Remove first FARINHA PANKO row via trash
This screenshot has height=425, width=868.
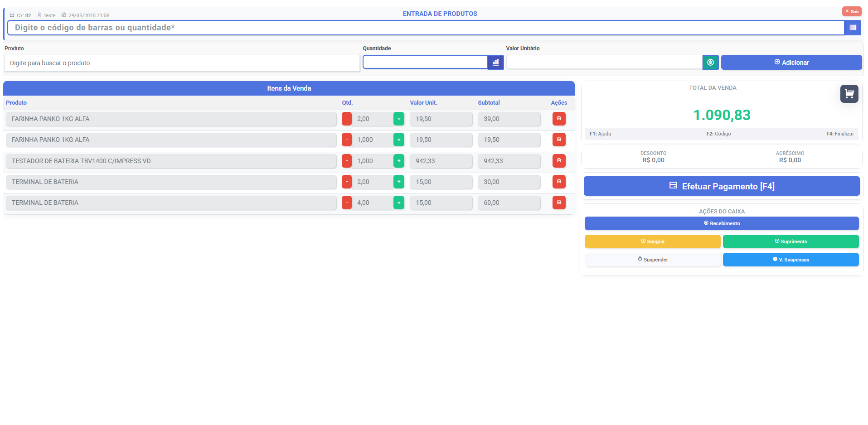(558, 119)
